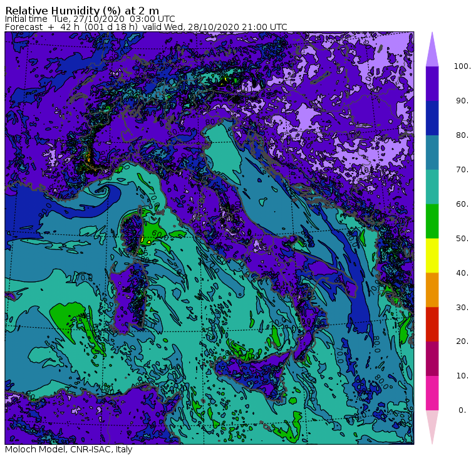Image resolution: width=476 pixels, height=458 pixels.
Task: Click the '50.' colorbar label
Action: point(462,239)
